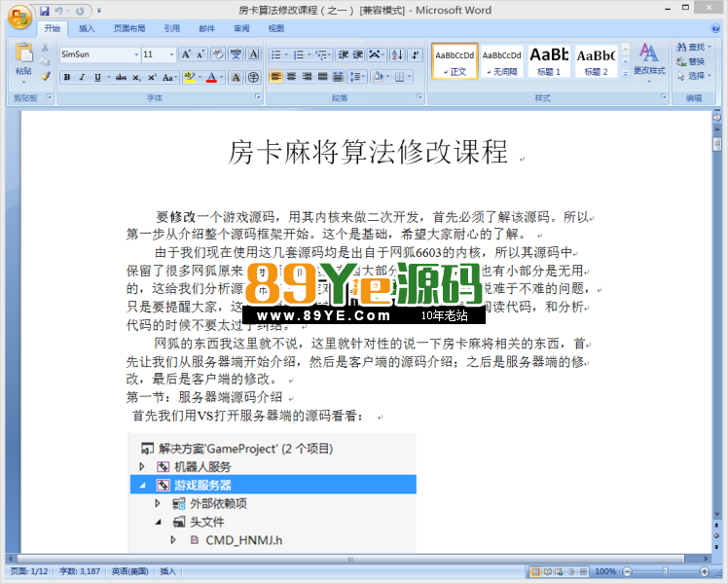Apply subscript formatting
This screenshot has width=728, height=584.
pos(136,77)
